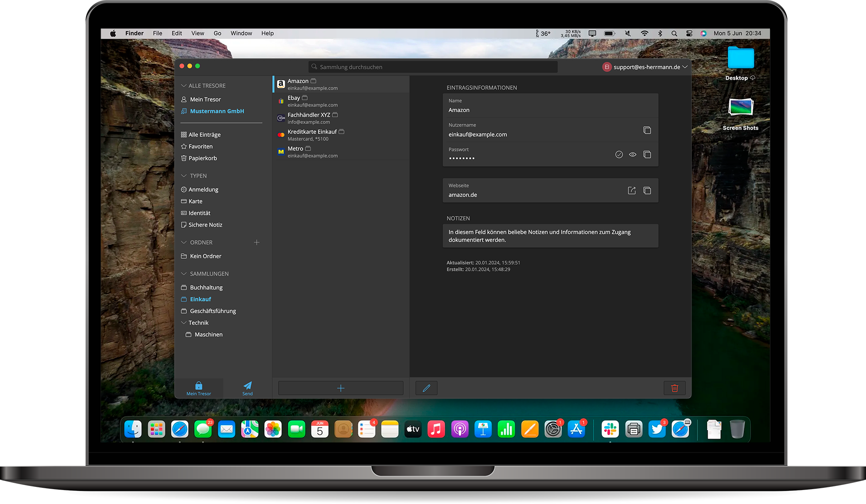Open the Papierkorb trash filter
This screenshot has width=866, height=504.
tap(203, 158)
